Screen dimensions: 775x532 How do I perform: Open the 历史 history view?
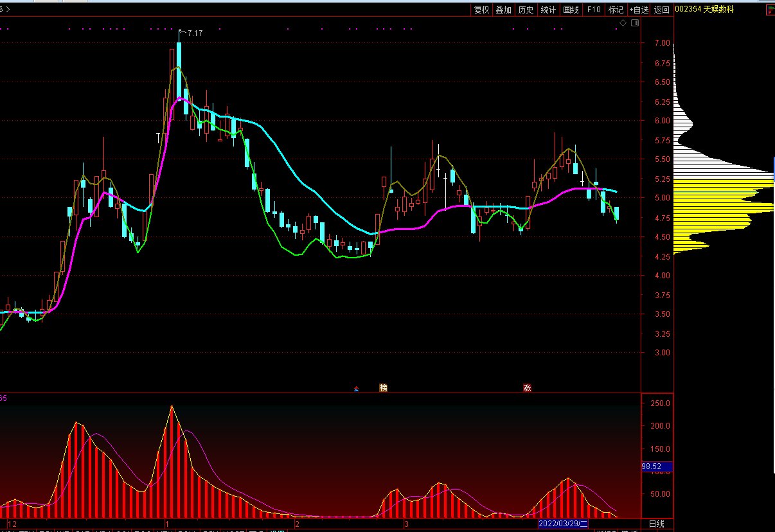[x=526, y=10]
